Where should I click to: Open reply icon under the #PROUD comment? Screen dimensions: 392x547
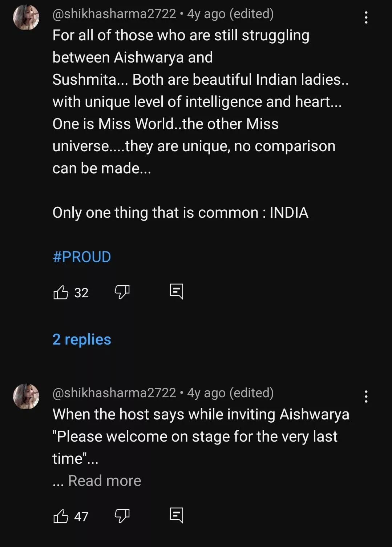177,291
